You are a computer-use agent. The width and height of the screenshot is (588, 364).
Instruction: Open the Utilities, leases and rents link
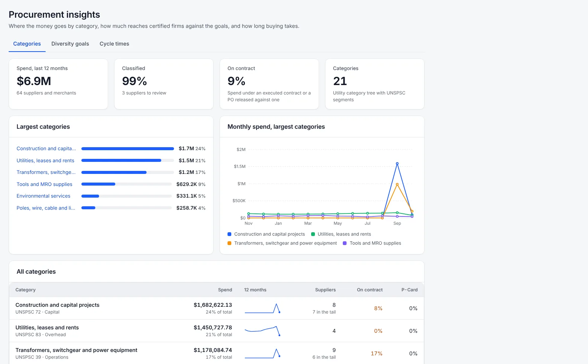pos(45,161)
